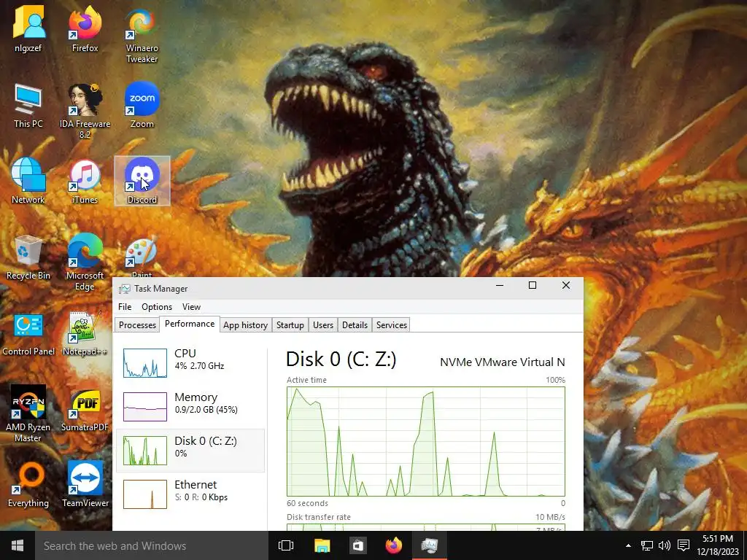The width and height of the screenshot is (747, 560).
Task: Click the Active time label
Action: pos(307,380)
